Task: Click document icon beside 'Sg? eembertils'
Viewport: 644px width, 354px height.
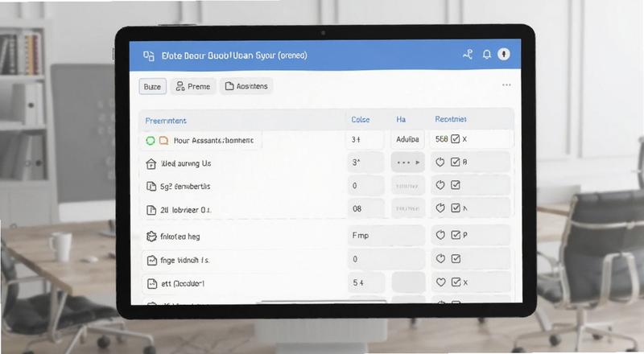Action: 151,187
